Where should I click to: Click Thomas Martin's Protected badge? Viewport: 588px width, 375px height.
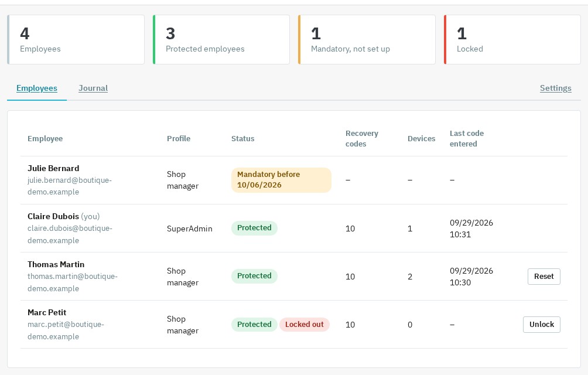pos(254,276)
